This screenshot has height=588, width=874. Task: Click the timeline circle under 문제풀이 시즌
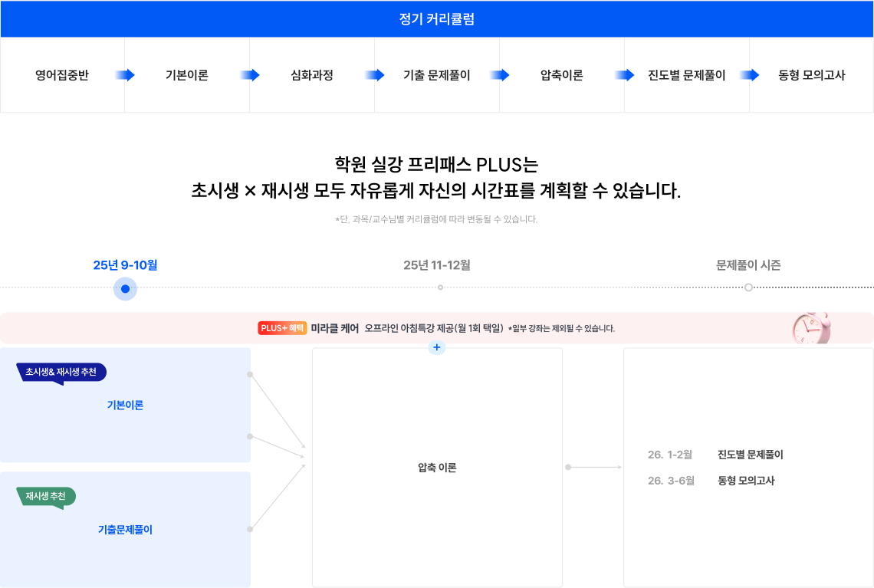click(748, 287)
